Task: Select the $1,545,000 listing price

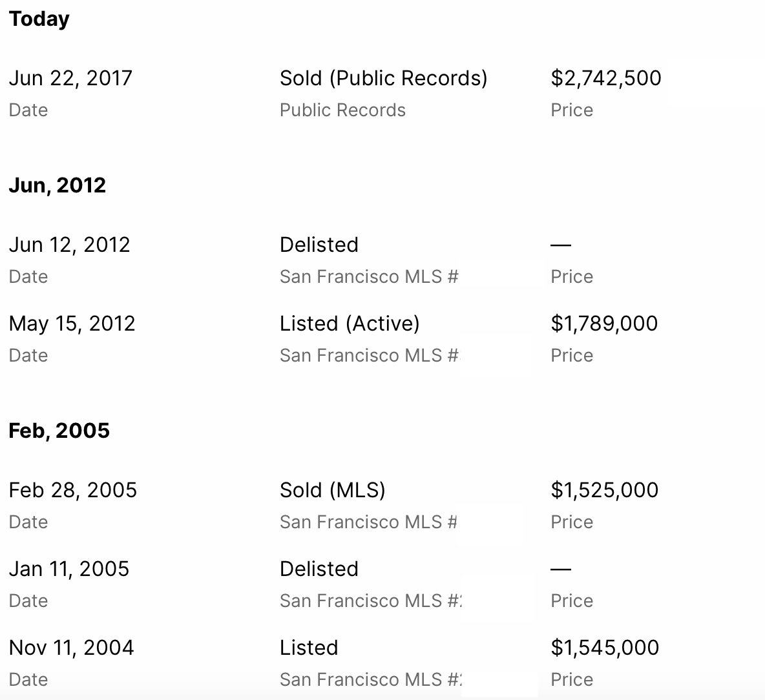Action: [x=604, y=648]
